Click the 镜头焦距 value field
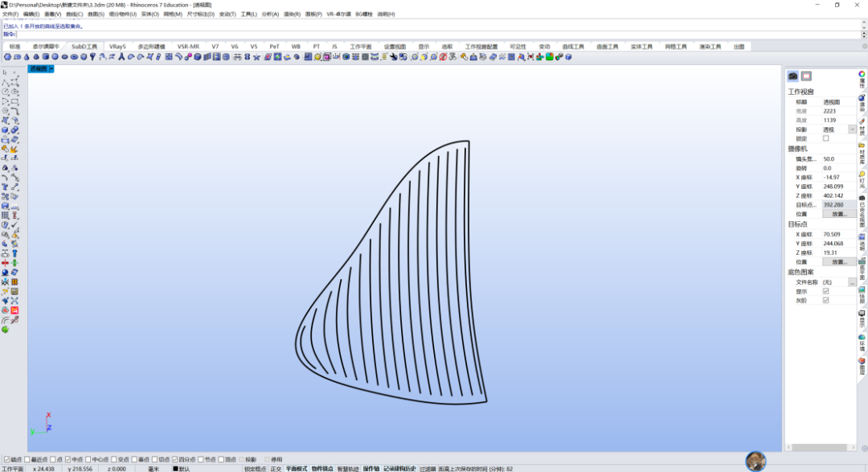Image resolution: width=868 pixels, height=472 pixels. coord(838,159)
